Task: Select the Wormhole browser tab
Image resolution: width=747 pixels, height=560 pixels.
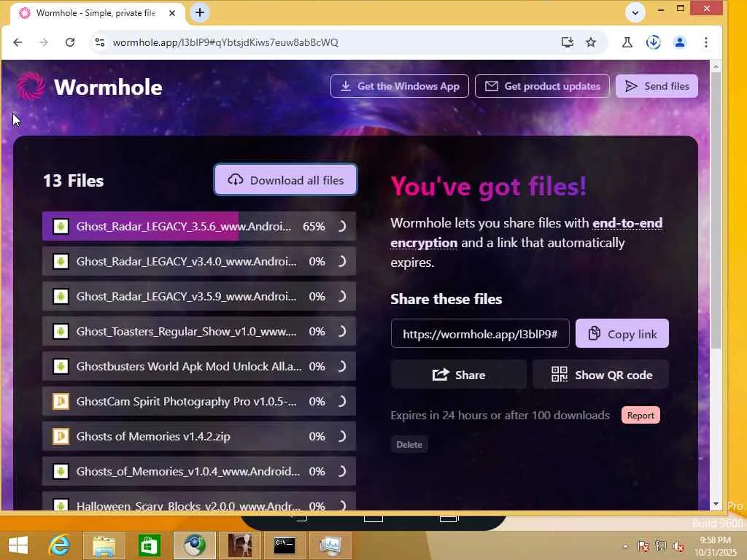Action: [x=96, y=13]
